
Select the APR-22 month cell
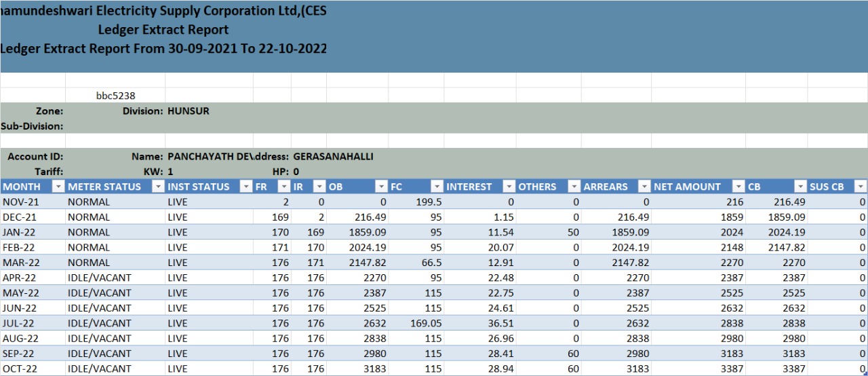[33, 278]
